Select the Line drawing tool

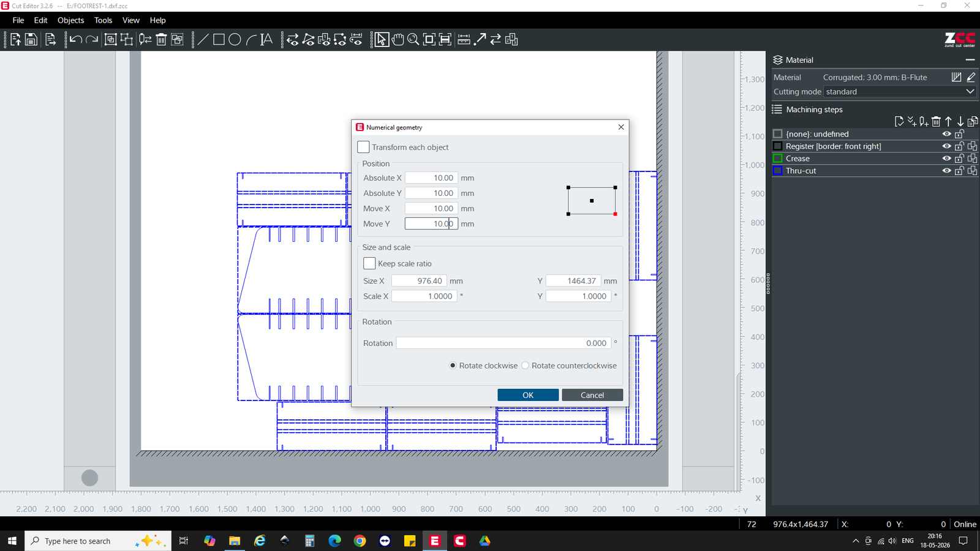coord(203,40)
